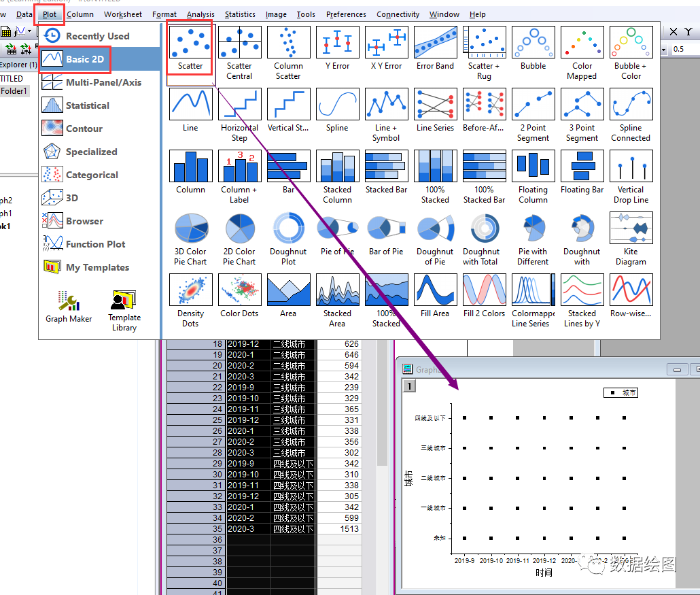Open the Connectivity menu
700x595 pixels.
click(x=398, y=14)
